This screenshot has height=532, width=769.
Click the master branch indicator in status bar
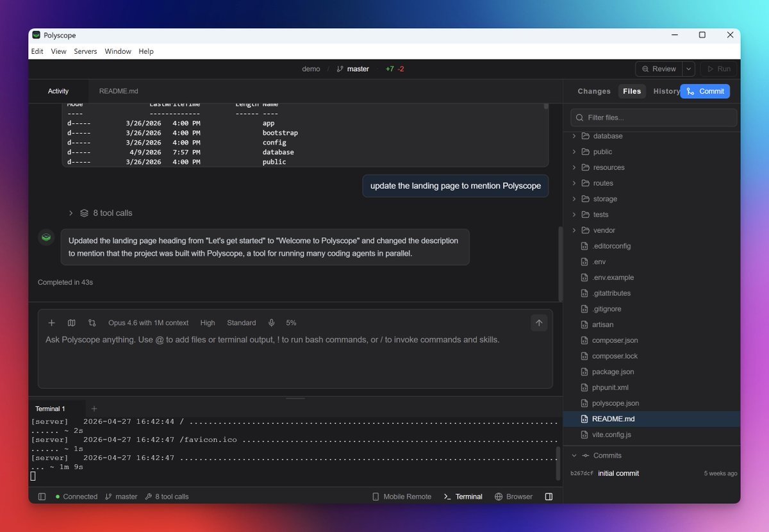pos(122,497)
